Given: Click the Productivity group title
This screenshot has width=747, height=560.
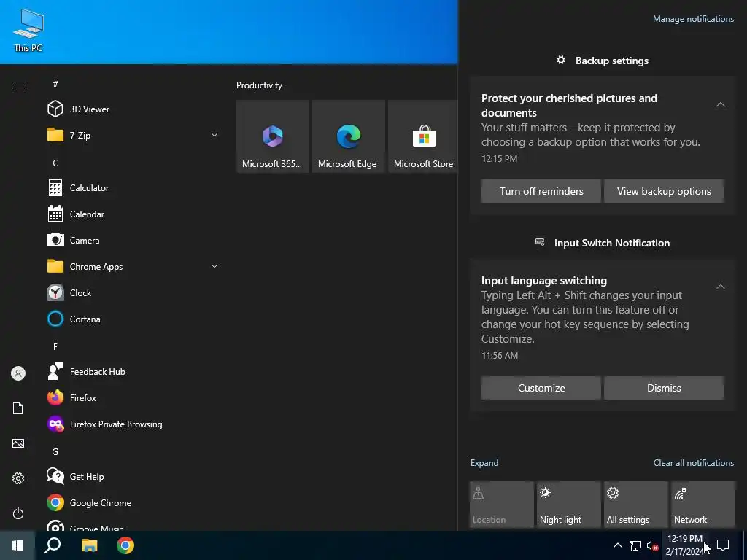Looking at the screenshot, I should pyautogui.click(x=259, y=85).
